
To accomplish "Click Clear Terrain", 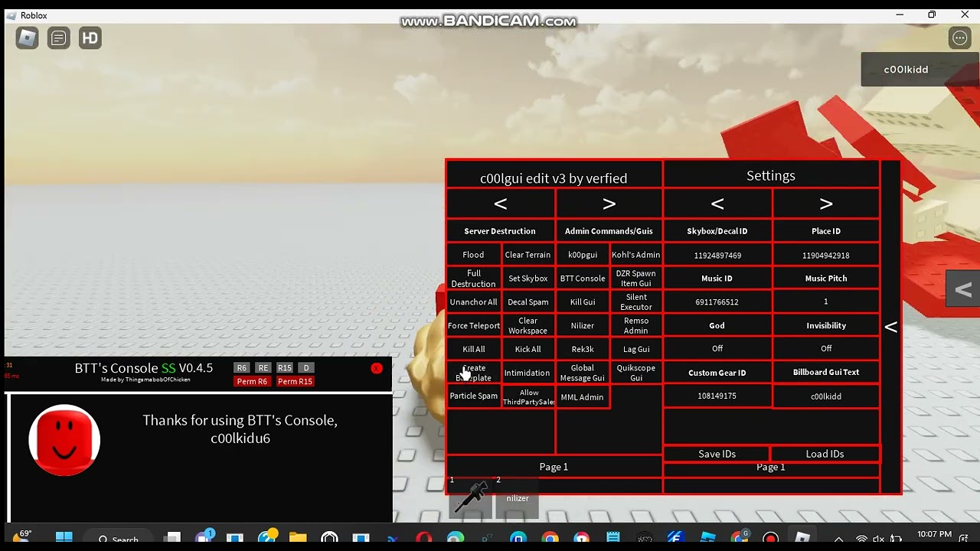I will pyautogui.click(x=528, y=255).
